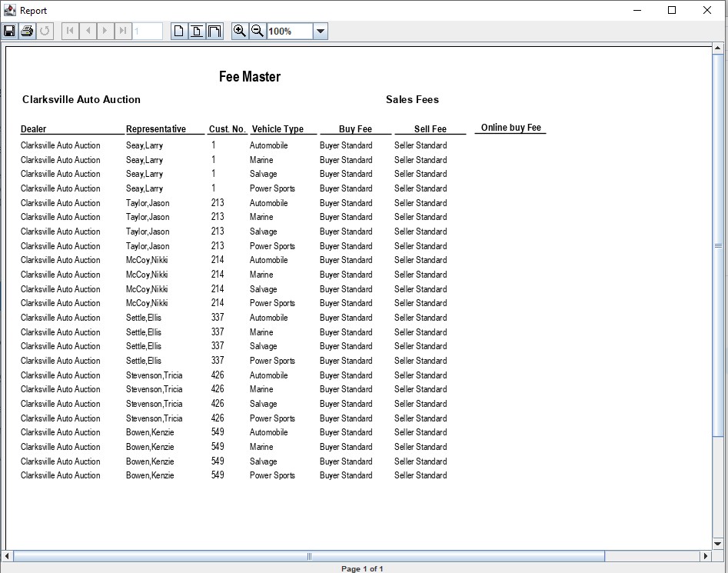Image resolution: width=728 pixels, height=573 pixels.
Task: Click the Save report icon
Action: 9,31
